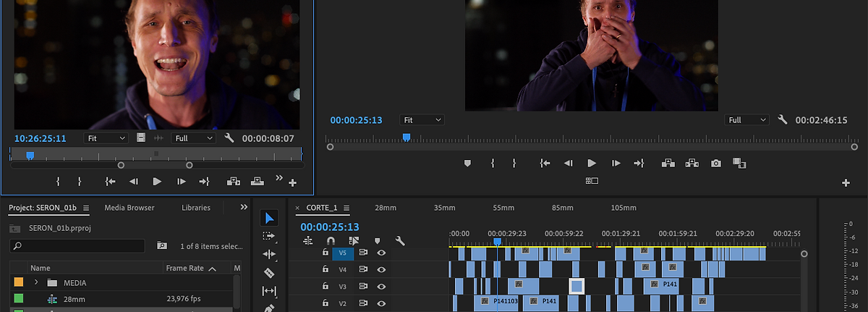Viewport: 868px width, 312px height.
Task: Mark In point in Source Monitor
Action: click(x=58, y=182)
